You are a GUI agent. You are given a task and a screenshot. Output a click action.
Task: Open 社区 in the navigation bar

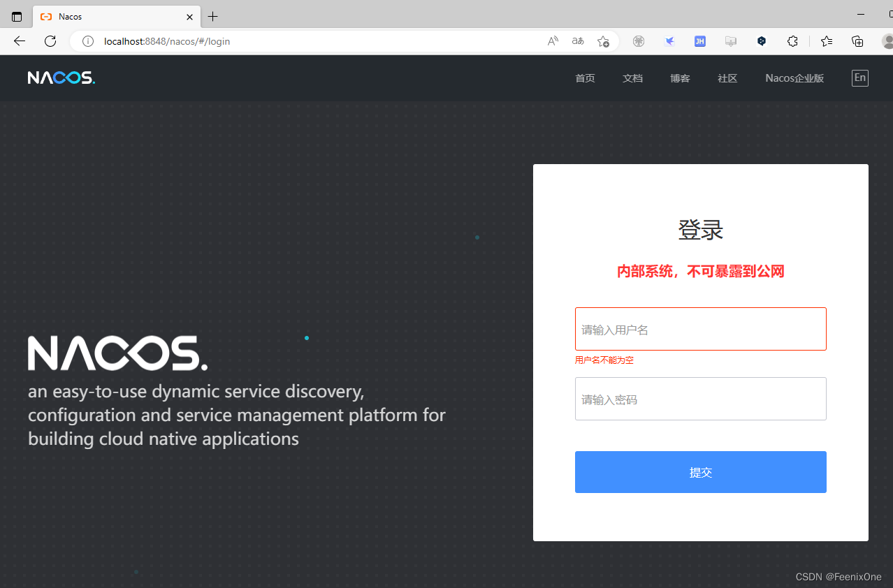(727, 78)
